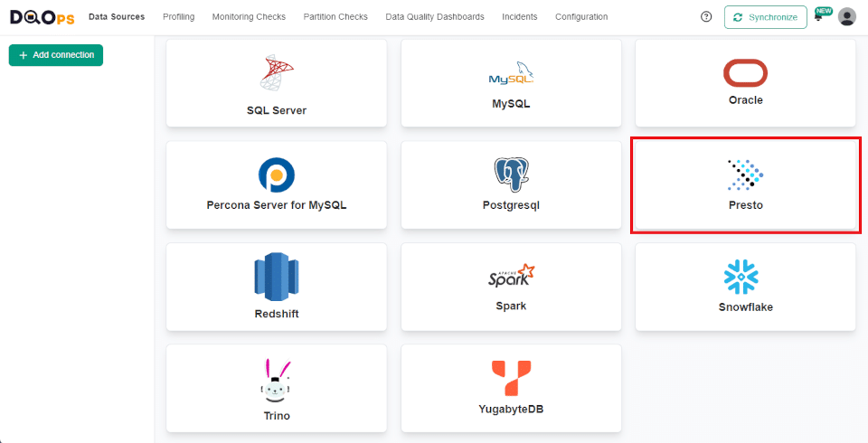868x443 pixels.
Task: Switch to the Profiling tab
Action: click(x=178, y=17)
